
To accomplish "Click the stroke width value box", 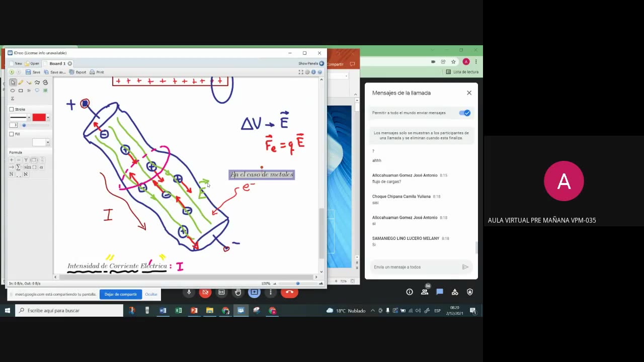I will [14, 125].
